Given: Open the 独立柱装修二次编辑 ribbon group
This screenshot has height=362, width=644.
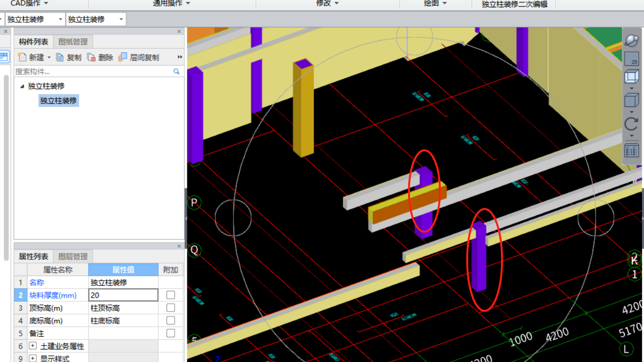Looking at the screenshot, I should coord(514,4).
